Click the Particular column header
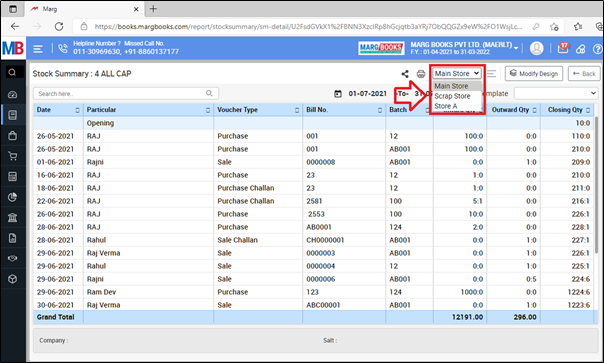 point(148,110)
